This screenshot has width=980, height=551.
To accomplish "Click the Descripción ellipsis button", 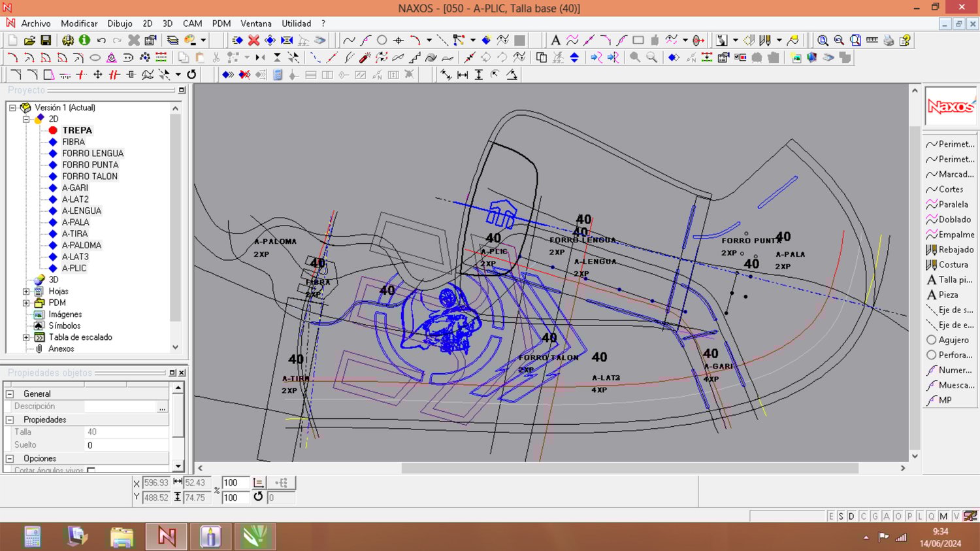I will point(162,407).
